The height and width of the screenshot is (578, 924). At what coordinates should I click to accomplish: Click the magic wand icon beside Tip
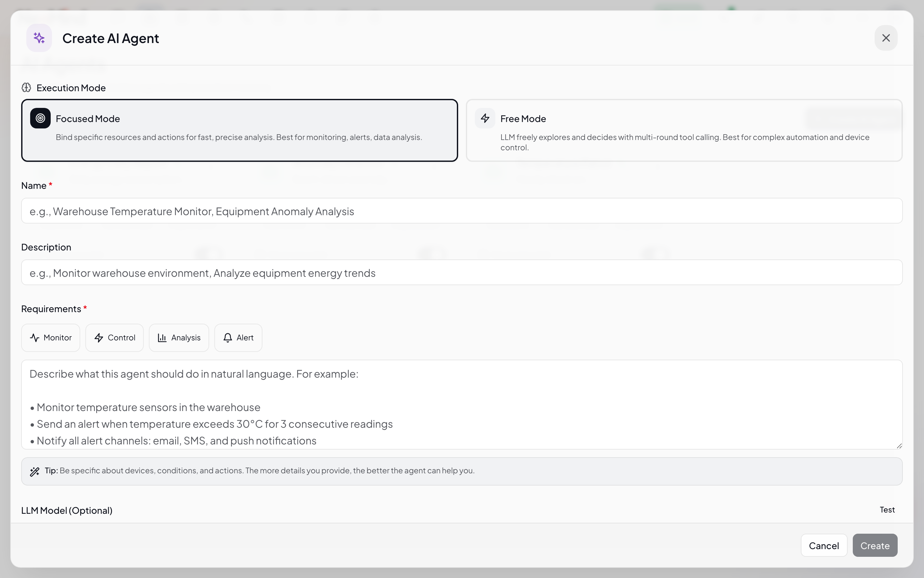tap(35, 471)
